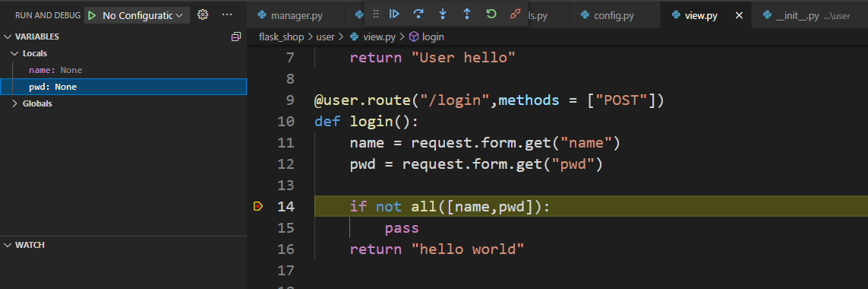Switch to the config.py tab
The height and width of the screenshot is (289, 868).
click(614, 15)
